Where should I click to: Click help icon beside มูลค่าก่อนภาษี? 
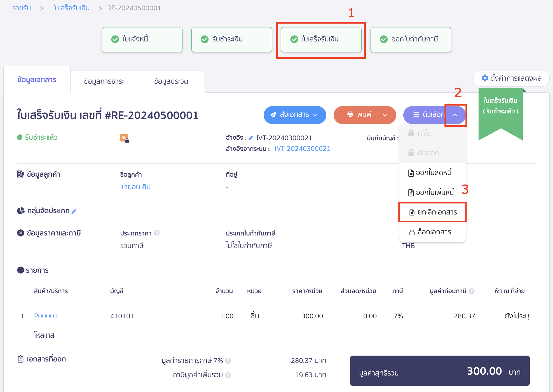tap(472, 291)
